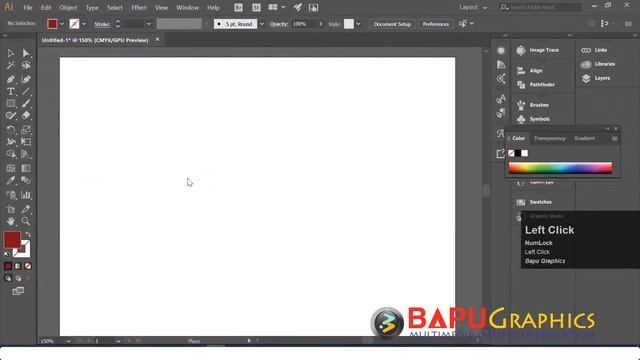Select the Eyedropper tool
This screenshot has width=640, height=360.
11,180
